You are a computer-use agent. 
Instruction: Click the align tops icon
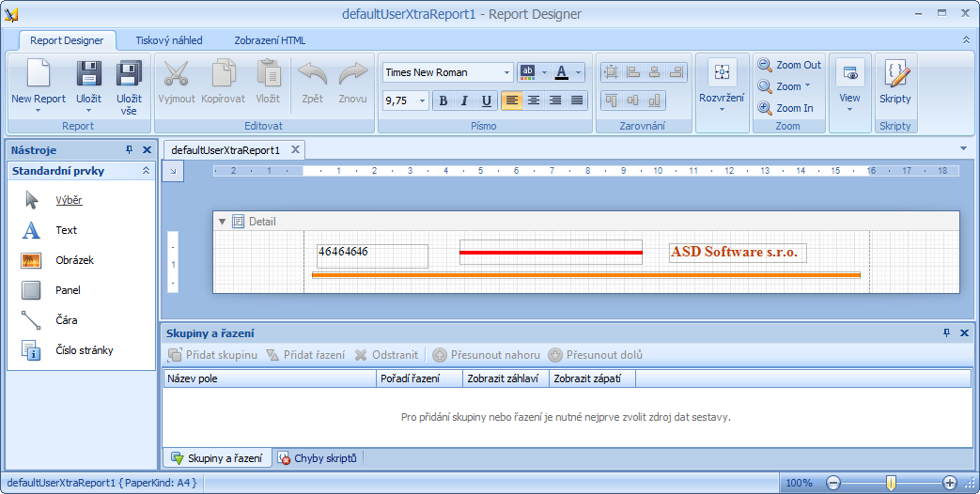(612, 100)
